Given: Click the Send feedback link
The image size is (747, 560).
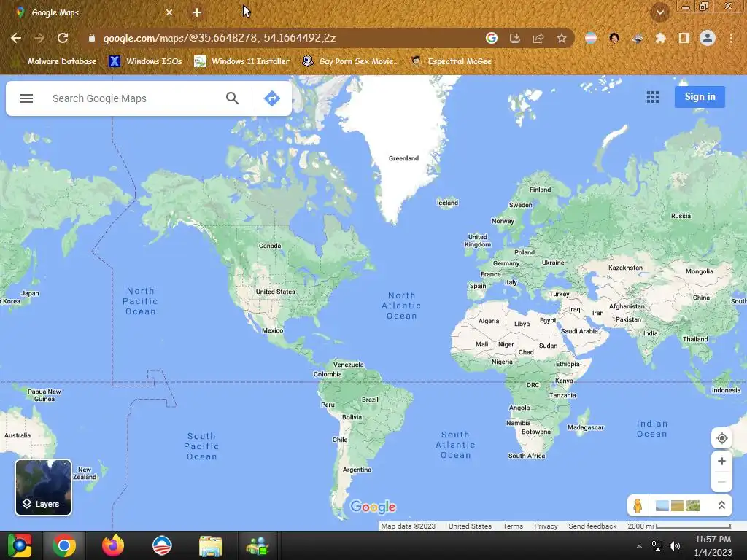Looking at the screenshot, I should tap(592, 526).
